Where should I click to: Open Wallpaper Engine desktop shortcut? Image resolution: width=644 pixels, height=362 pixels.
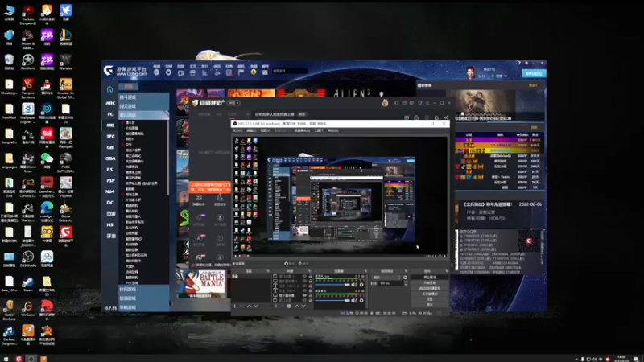coord(28,113)
